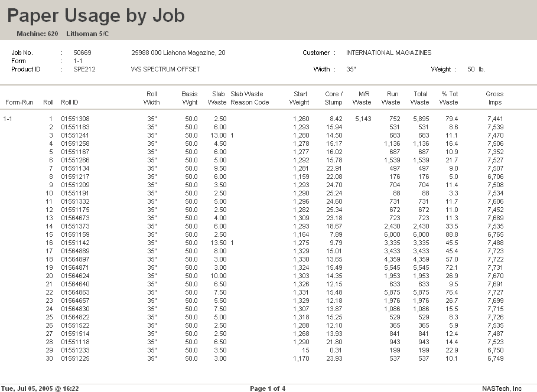537x392 pixels.
Task: Click roll ID 01551118
Action: coord(76,342)
